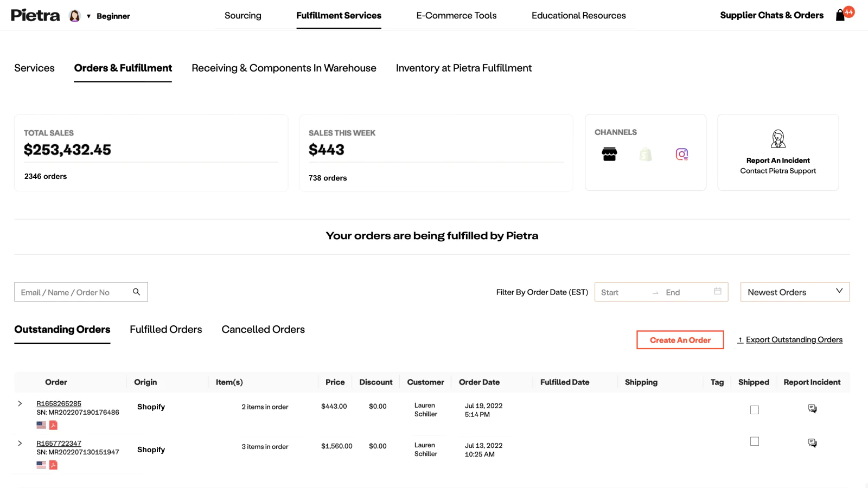Open the account profile dropdown arrow
Viewport: 868px width, 488px height.
pyautogui.click(x=88, y=16)
